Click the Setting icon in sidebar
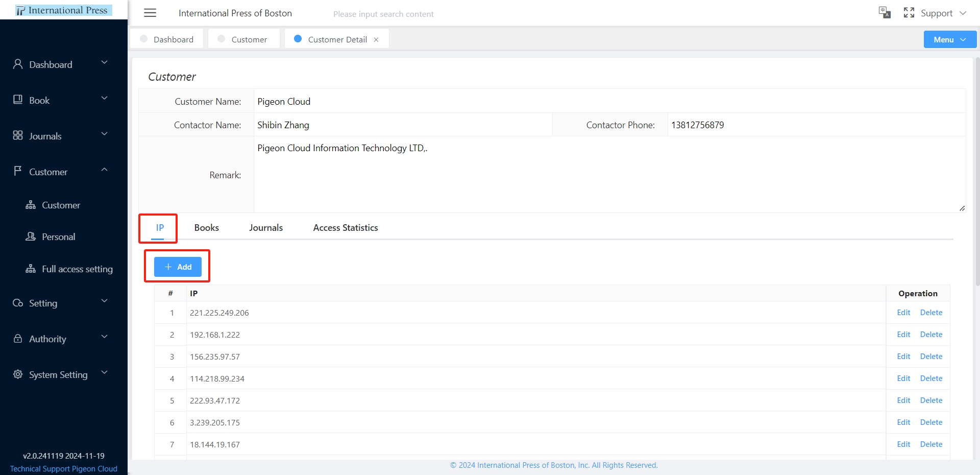 pyautogui.click(x=18, y=303)
